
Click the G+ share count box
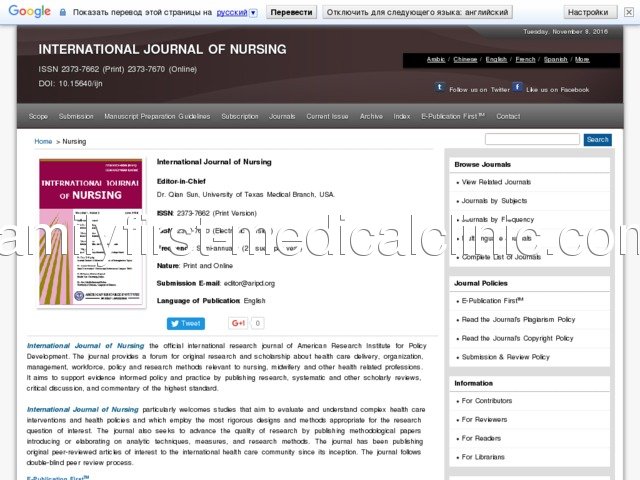258,323
